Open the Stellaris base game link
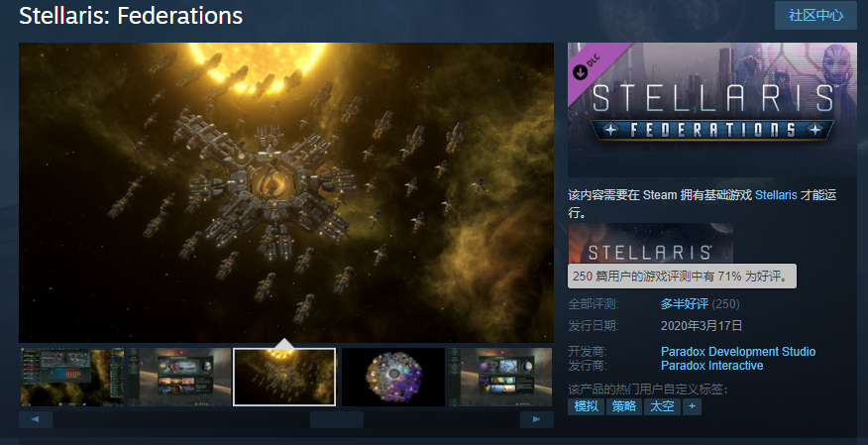Image resolution: width=868 pixels, height=445 pixels. (776, 195)
